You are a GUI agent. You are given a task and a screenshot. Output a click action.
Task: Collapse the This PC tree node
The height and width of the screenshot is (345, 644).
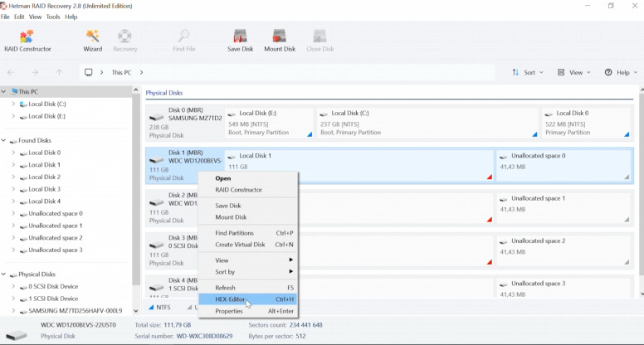click(x=3, y=91)
